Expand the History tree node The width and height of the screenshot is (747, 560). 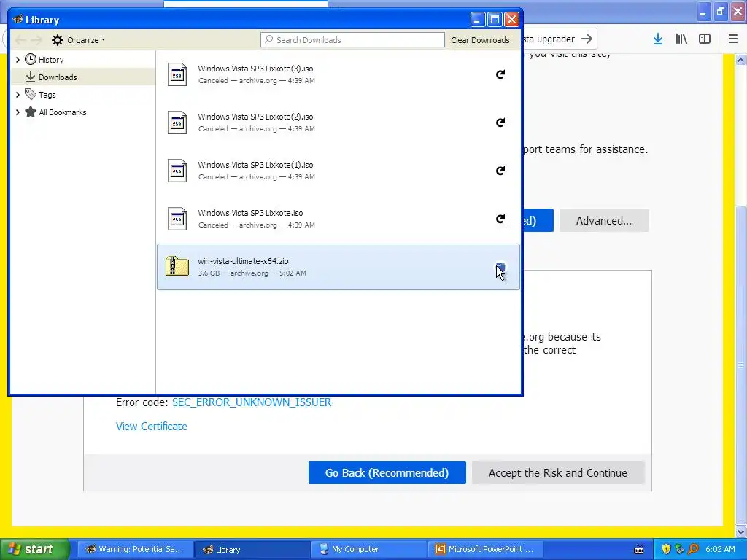tap(18, 60)
